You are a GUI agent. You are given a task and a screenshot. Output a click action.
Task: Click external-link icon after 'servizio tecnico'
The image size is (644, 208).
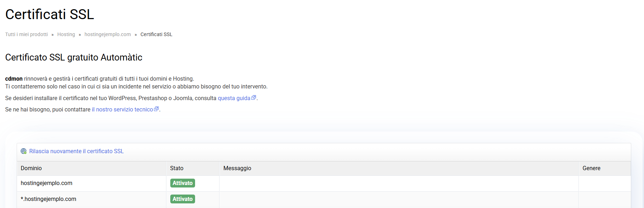tap(156, 109)
